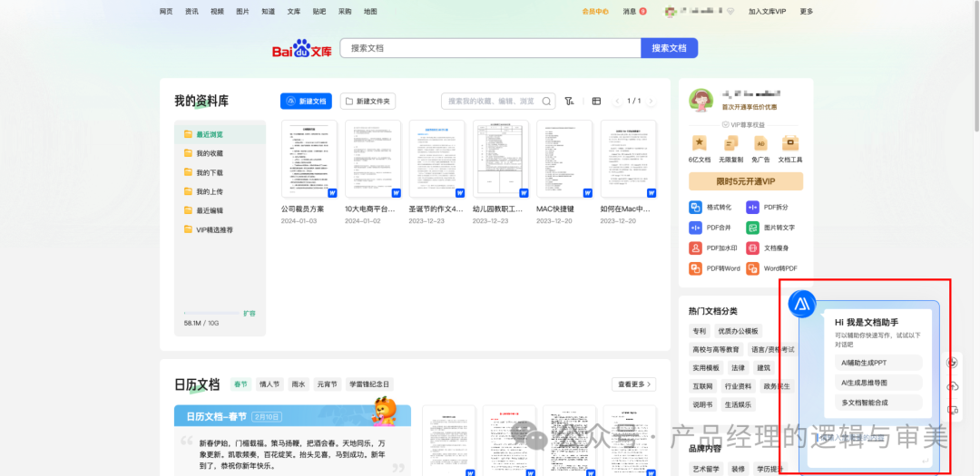This screenshot has height=476, width=980.
Task: Click the Baidu Wenku logo
Action: coord(302,49)
